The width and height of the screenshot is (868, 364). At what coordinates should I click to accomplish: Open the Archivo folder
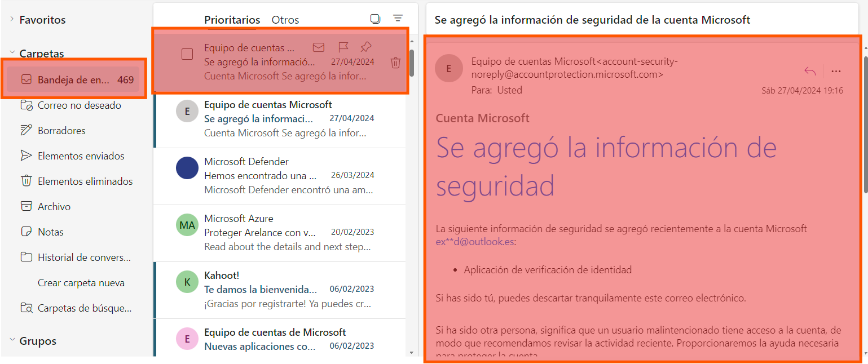pos(73,207)
